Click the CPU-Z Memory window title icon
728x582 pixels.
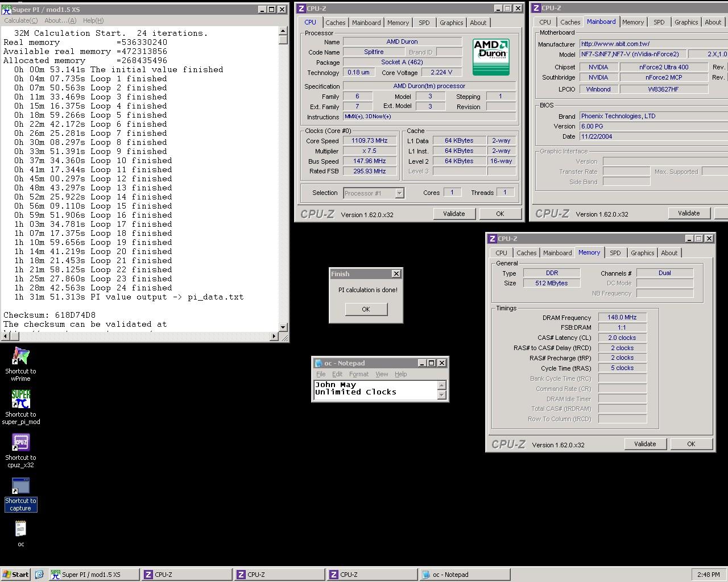point(492,239)
